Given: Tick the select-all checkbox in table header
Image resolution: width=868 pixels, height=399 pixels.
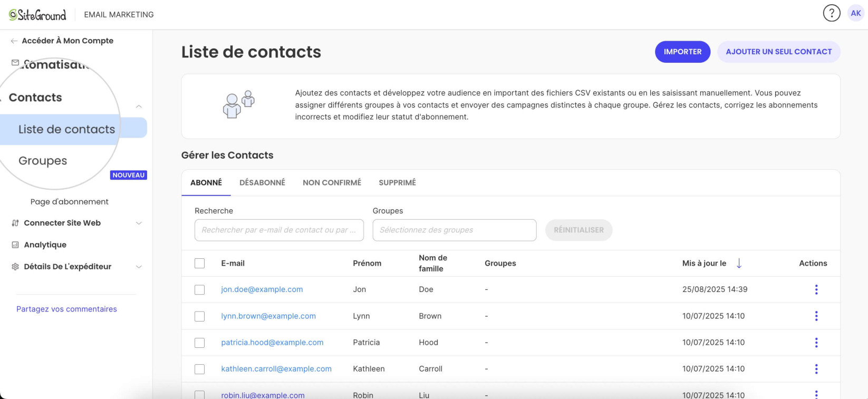Looking at the screenshot, I should click(x=199, y=263).
